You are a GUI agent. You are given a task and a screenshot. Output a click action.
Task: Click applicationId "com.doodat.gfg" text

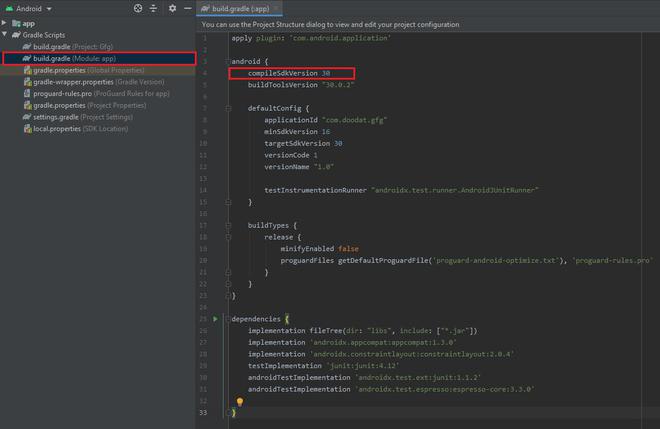tap(325, 120)
